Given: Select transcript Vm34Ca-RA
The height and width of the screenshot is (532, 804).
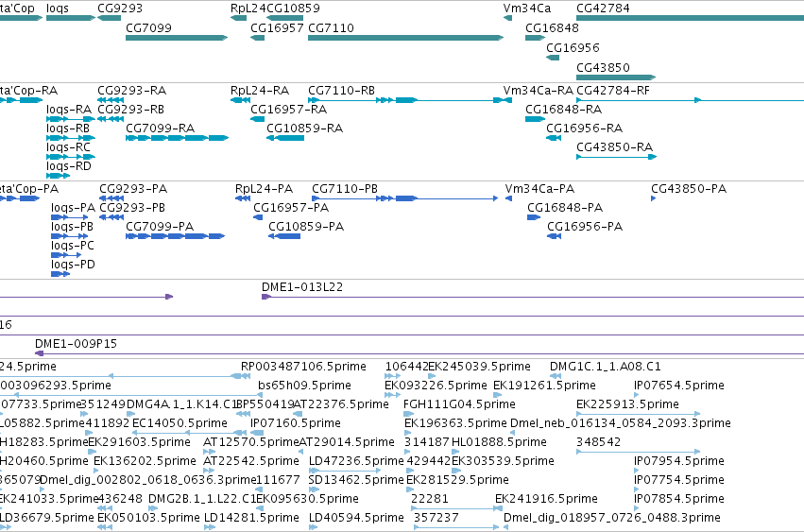Looking at the screenshot, I should click(x=507, y=100).
